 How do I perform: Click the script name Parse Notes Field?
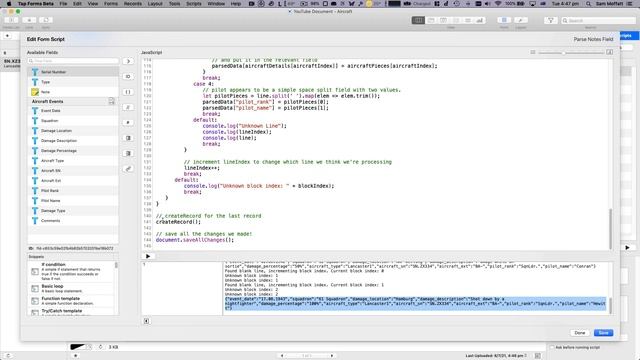(x=593, y=39)
